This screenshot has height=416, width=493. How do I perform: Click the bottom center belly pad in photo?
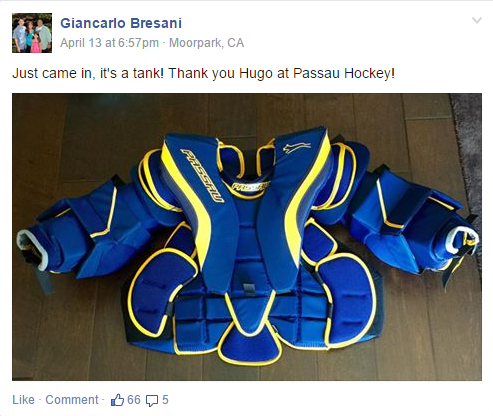(250, 345)
